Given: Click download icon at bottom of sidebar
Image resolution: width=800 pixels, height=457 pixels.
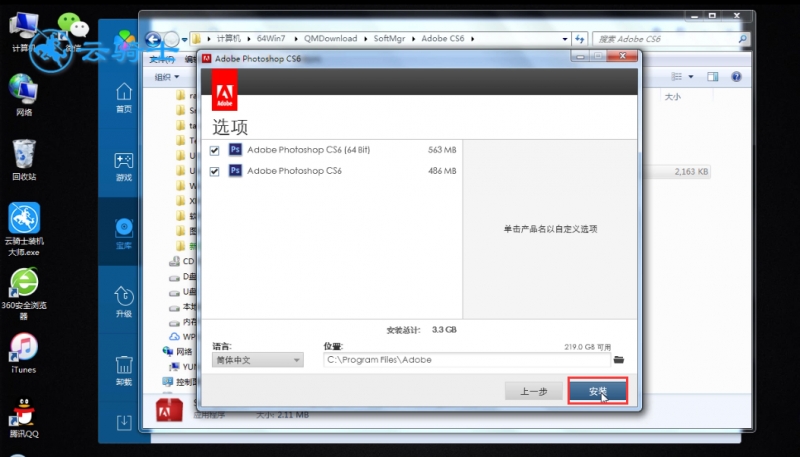Looking at the screenshot, I should 124,422.
